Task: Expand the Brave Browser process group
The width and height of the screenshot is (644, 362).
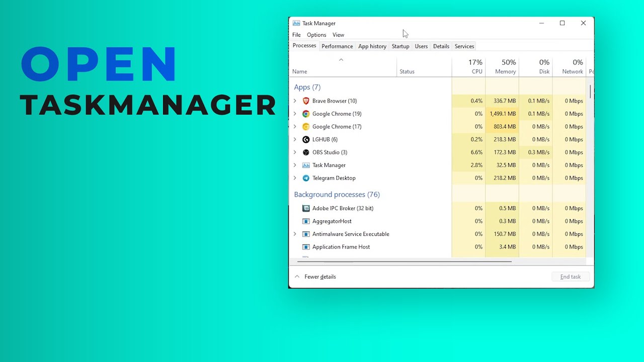Action: (x=295, y=101)
